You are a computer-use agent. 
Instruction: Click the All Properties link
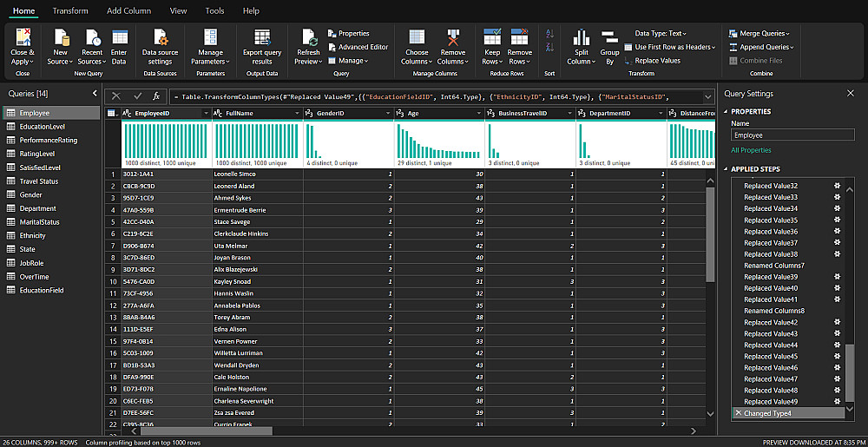(751, 150)
